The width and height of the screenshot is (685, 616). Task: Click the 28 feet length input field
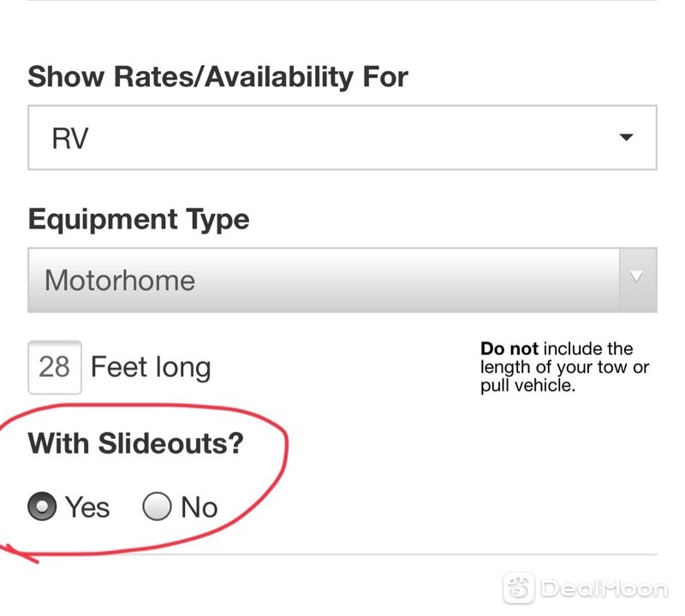click(55, 367)
